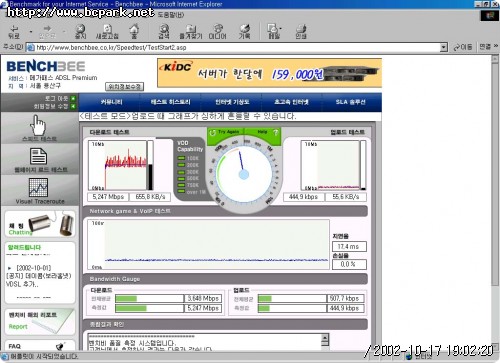Open the SLA 솔루션 navigation tab
The height and width of the screenshot is (363, 500).
[x=351, y=102]
